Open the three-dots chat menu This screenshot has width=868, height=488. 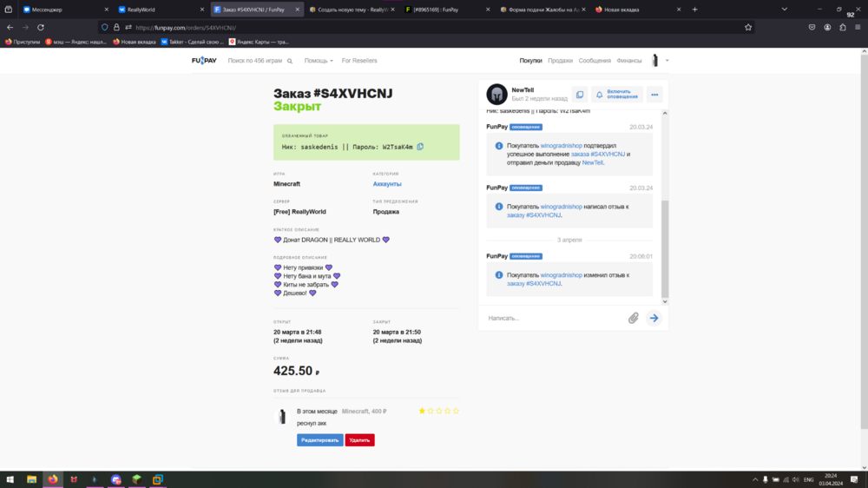coord(654,95)
